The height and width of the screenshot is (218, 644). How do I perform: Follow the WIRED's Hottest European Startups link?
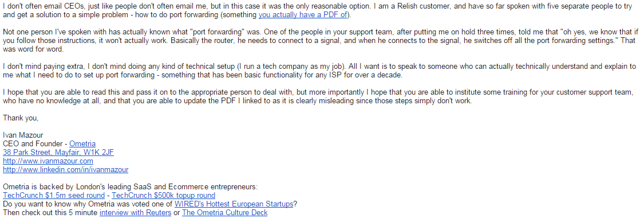pyautogui.click(x=234, y=204)
